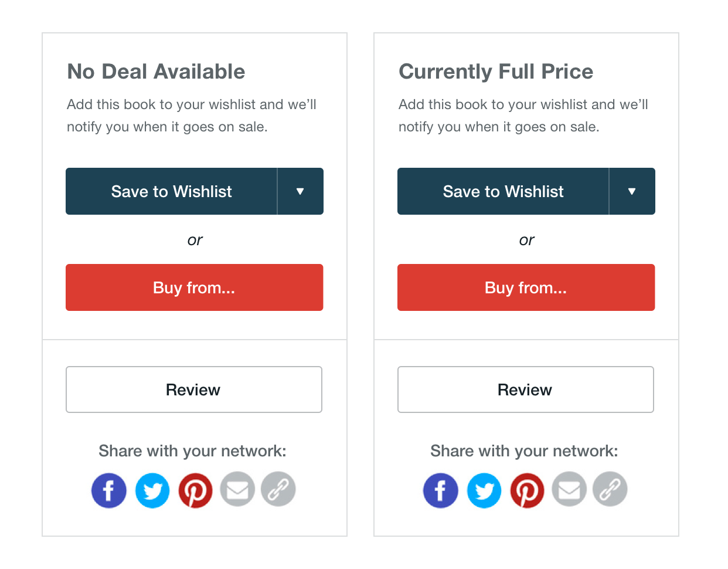Save to Wishlist in No Deal Available card
Viewport: 728px width, 569px height.
click(171, 191)
